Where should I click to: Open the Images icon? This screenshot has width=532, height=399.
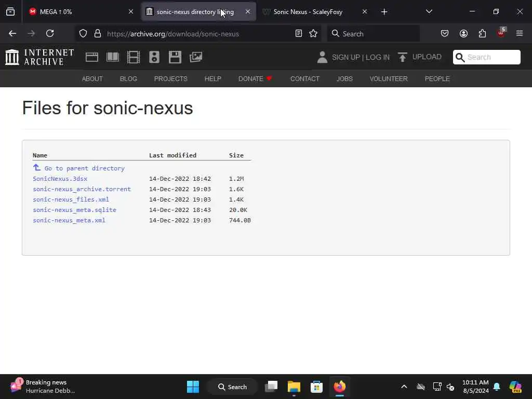pyautogui.click(x=196, y=57)
